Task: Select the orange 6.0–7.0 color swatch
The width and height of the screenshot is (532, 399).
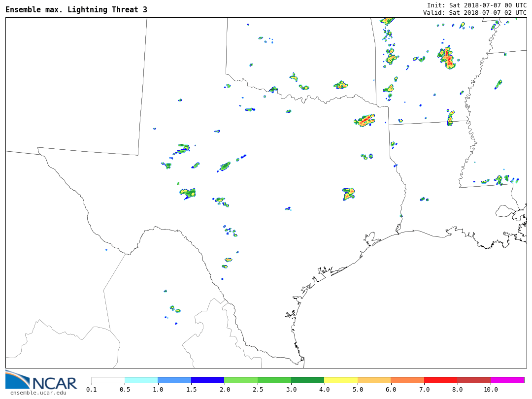Action: tap(407, 380)
